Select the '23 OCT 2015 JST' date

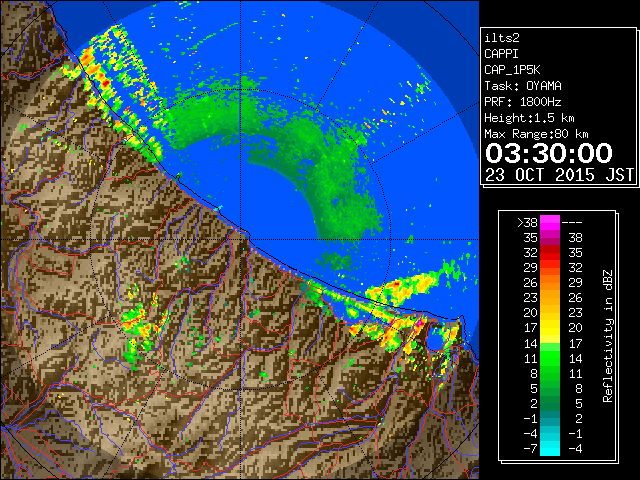[559, 175]
